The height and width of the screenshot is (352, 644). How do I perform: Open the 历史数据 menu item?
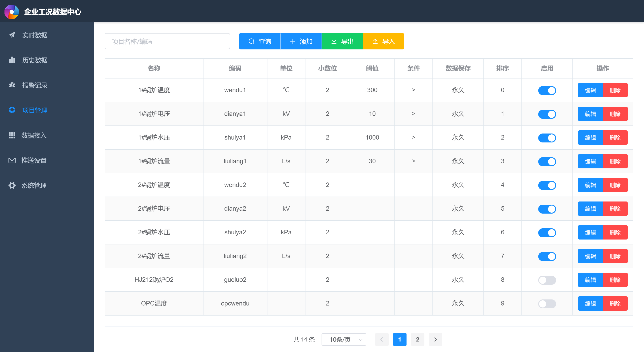point(47,60)
